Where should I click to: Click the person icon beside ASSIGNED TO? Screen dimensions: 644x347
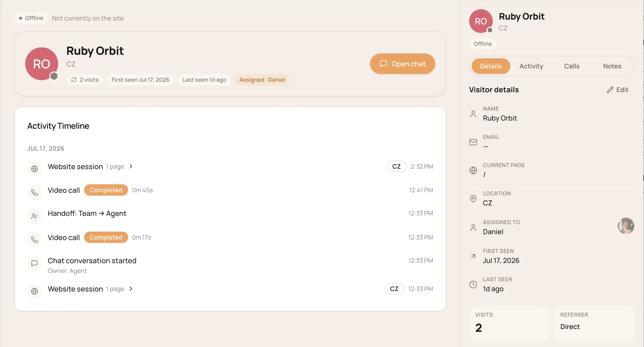[473, 227]
